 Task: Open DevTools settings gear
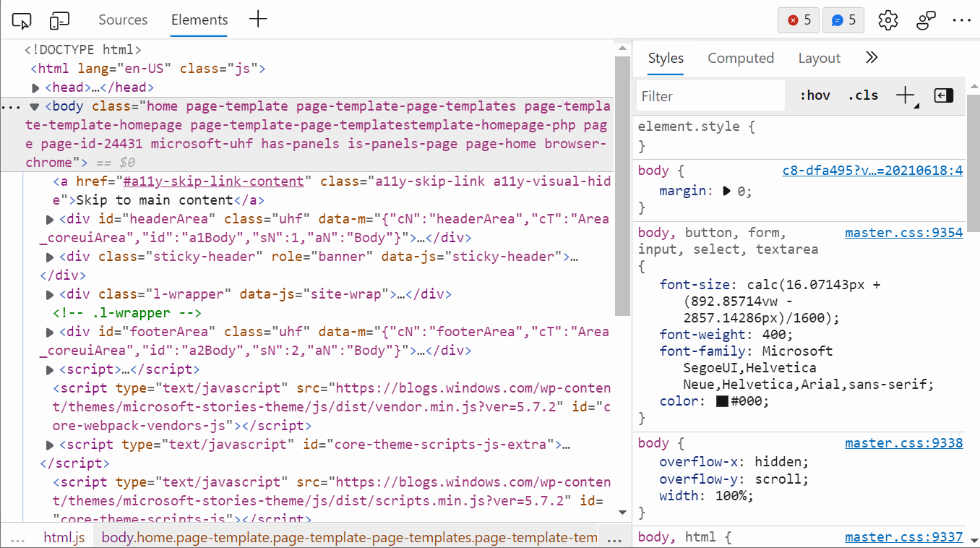[x=887, y=20]
